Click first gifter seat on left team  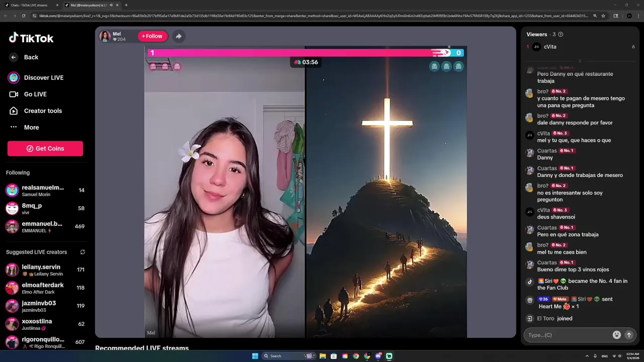click(152, 66)
